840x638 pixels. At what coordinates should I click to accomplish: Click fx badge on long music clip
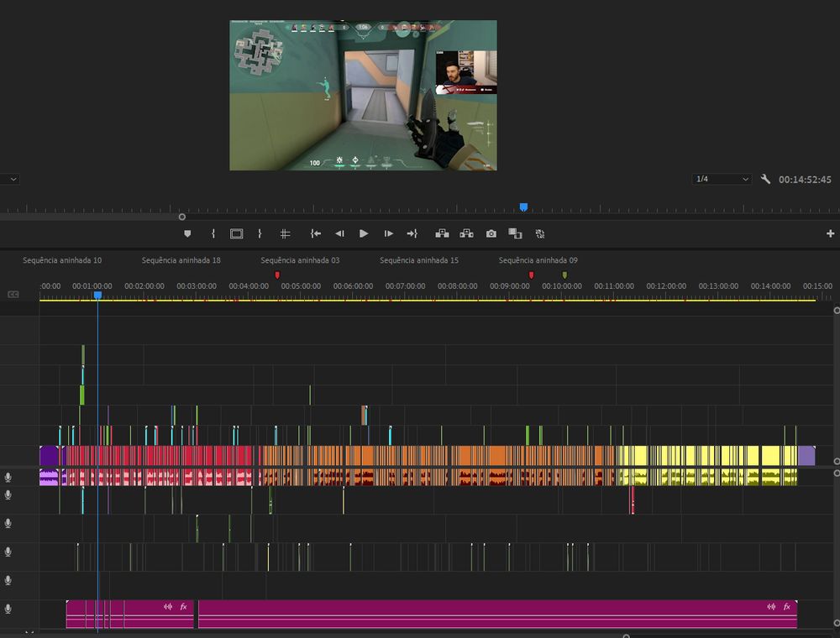(786, 606)
